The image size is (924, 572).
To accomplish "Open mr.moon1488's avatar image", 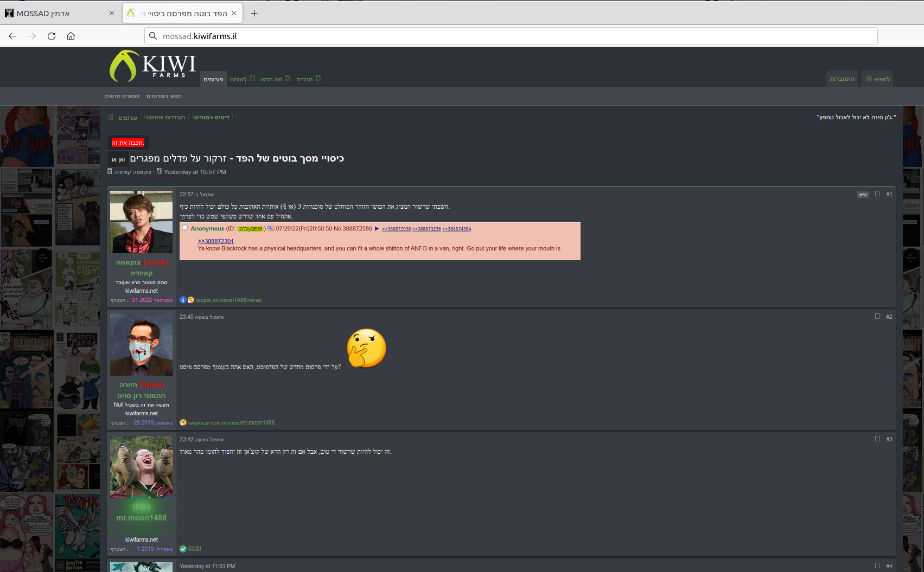I will point(141,467).
